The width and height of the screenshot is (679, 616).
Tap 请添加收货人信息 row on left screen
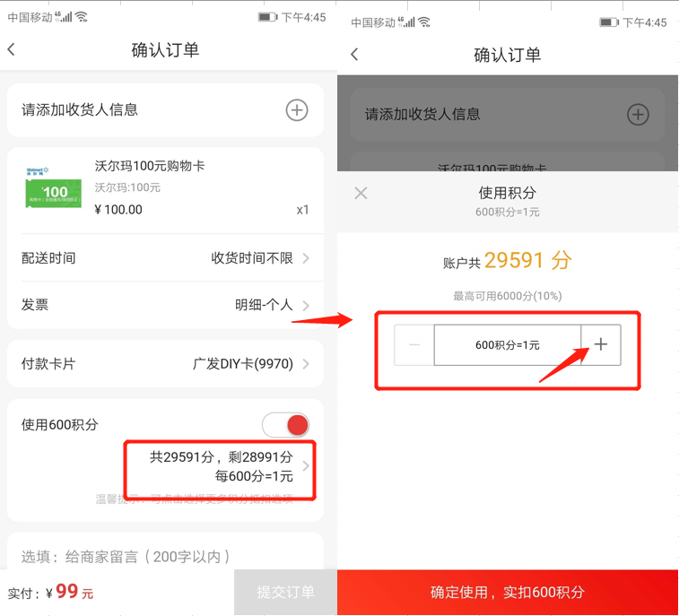pyautogui.click(x=165, y=110)
